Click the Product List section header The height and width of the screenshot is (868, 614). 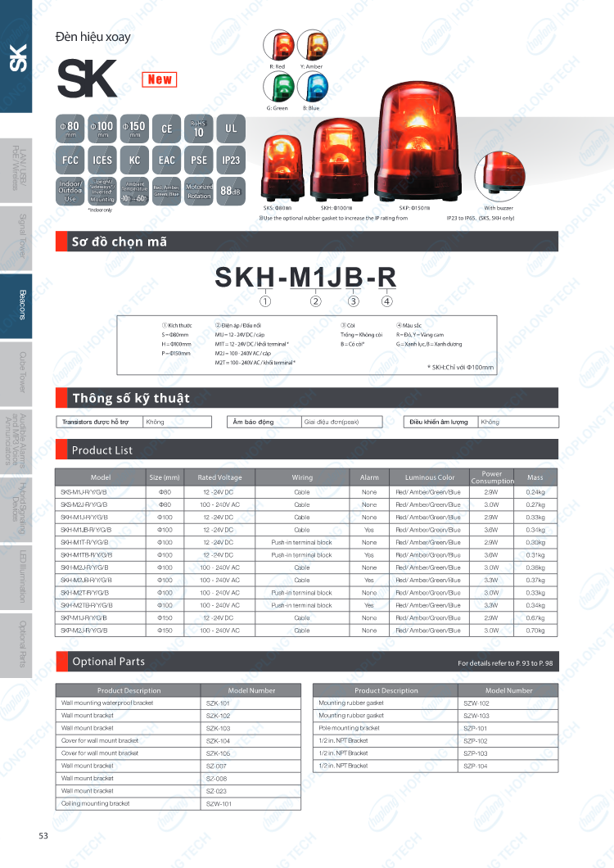click(307, 450)
